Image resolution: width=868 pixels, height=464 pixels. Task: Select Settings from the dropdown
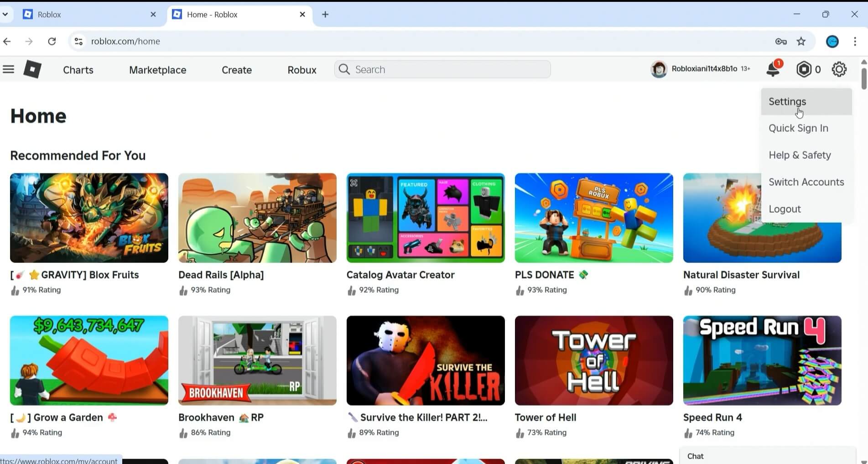(806, 101)
